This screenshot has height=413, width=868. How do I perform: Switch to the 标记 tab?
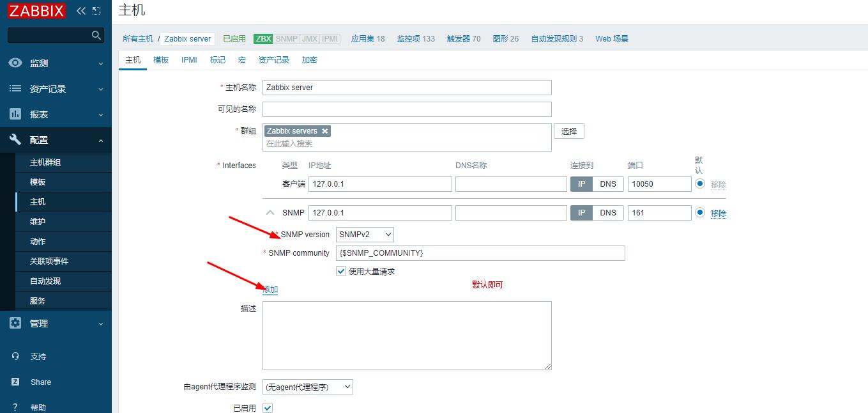tap(218, 59)
